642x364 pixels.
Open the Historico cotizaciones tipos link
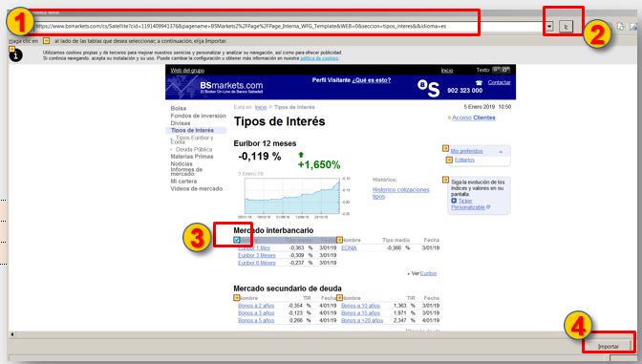401,193
